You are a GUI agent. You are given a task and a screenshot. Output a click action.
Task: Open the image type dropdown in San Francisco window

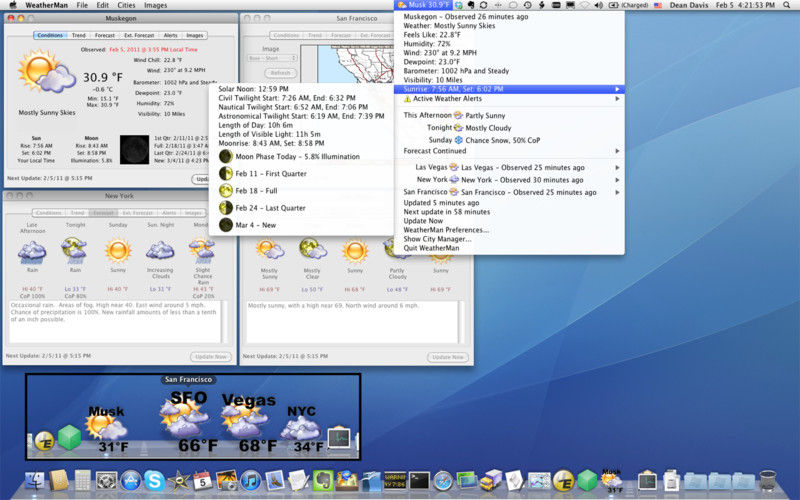272,58
